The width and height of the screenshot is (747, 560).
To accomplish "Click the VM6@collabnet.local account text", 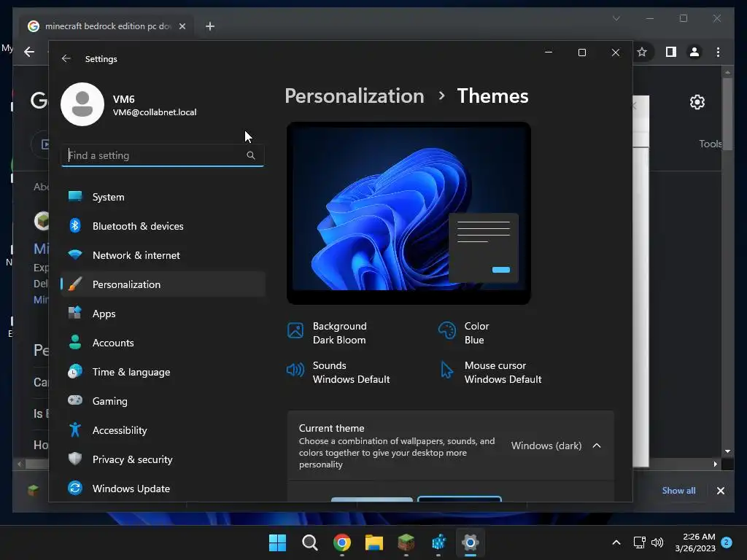I will [155, 112].
